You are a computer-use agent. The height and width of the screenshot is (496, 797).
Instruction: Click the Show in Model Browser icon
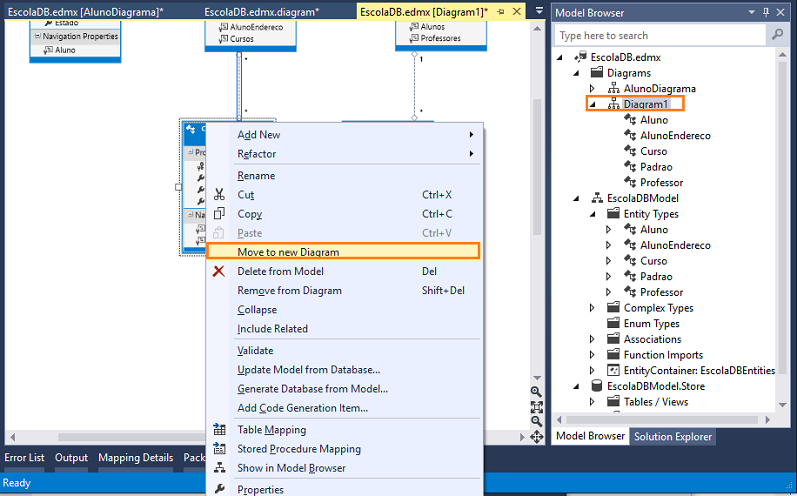pos(219,468)
